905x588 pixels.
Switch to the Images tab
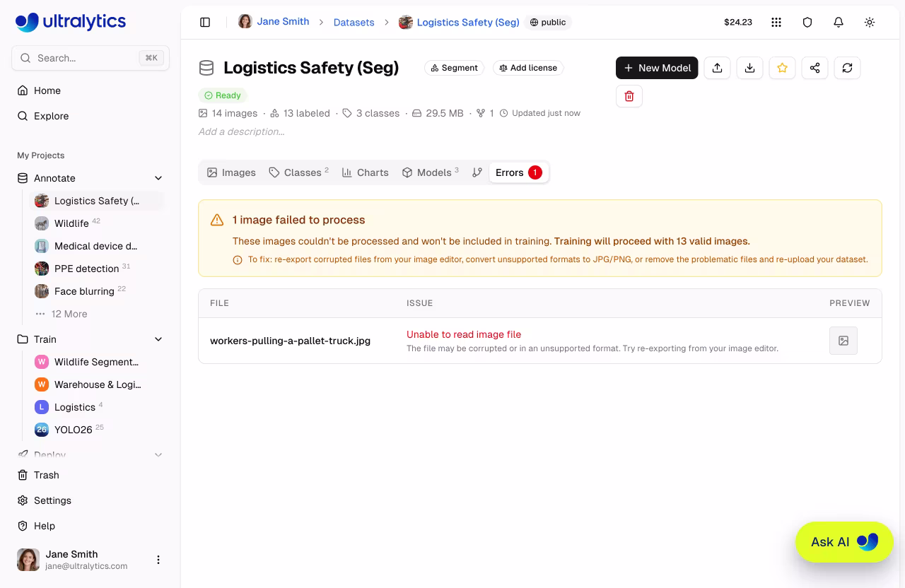point(231,172)
